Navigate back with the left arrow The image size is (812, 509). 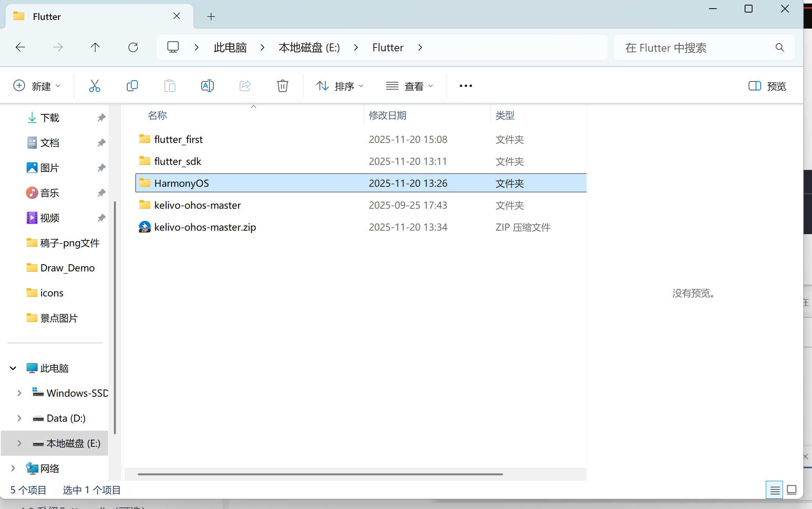coord(20,47)
